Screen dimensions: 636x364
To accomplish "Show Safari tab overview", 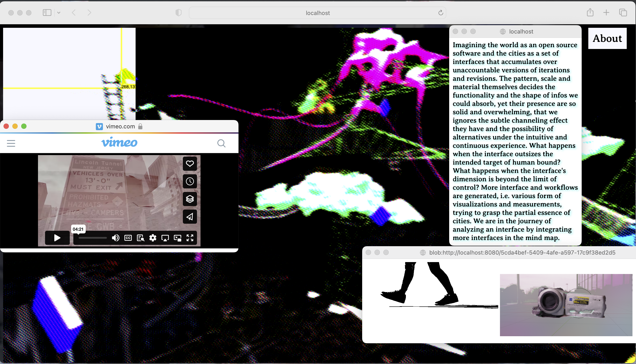I will coord(623,13).
